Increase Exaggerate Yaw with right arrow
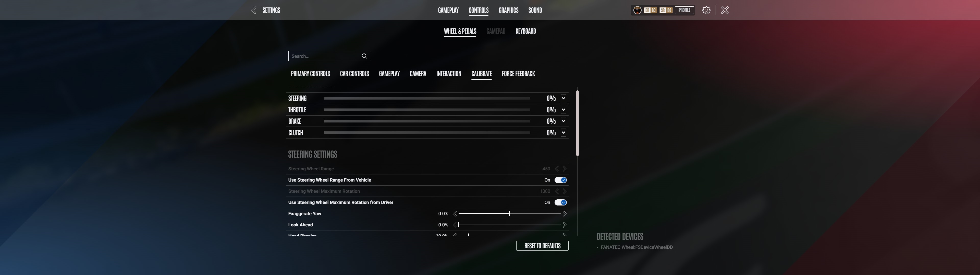Image resolution: width=980 pixels, height=275 pixels. (x=565, y=214)
